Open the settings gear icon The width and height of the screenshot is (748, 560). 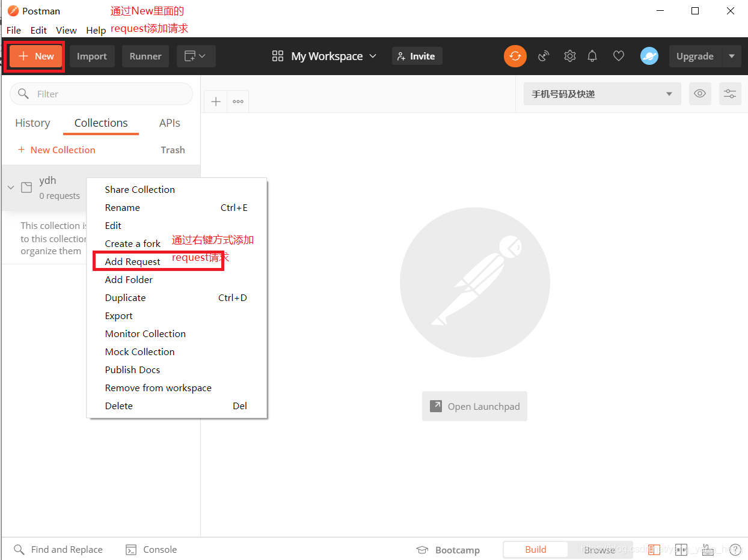(x=569, y=56)
